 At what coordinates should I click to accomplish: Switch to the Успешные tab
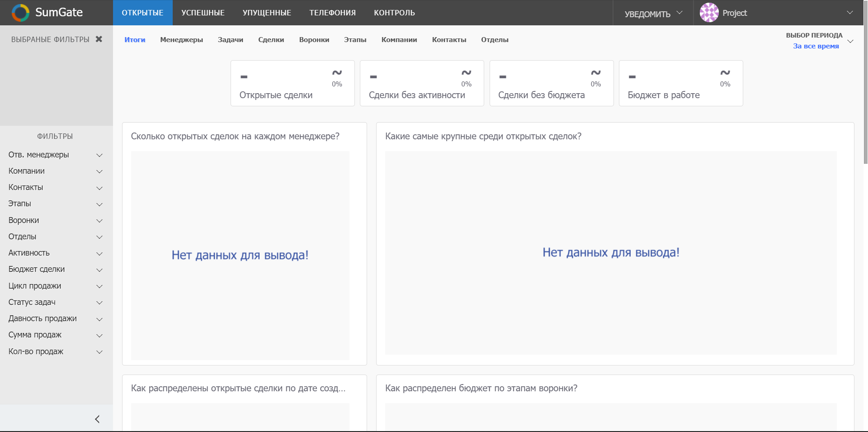pyautogui.click(x=203, y=13)
